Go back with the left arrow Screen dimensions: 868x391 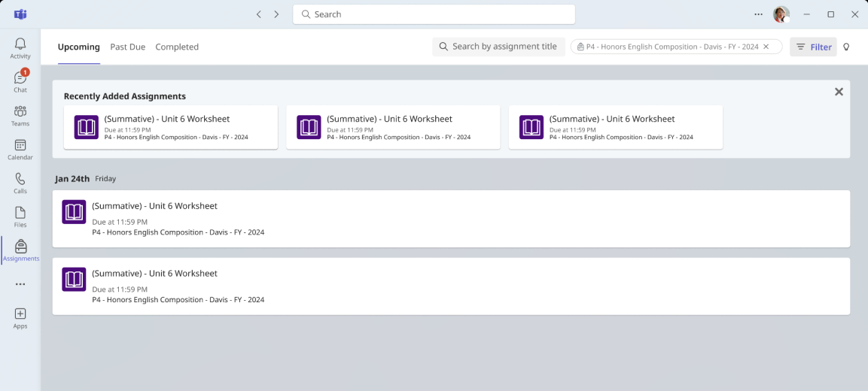[258, 14]
